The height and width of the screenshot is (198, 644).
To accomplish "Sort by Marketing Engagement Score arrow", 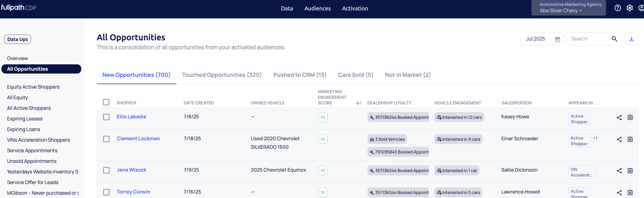I will click(358, 103).
